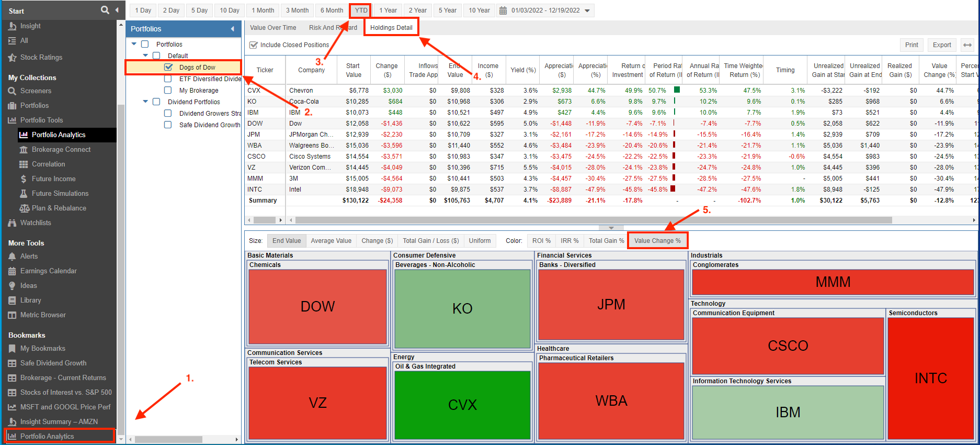Click the holdings table horizontal scrollbar

tap(591, 220)
